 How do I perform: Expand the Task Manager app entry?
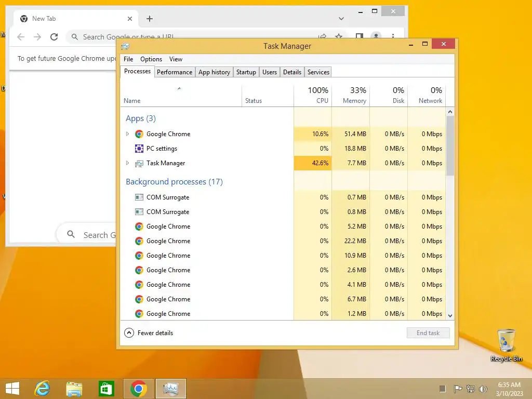[128, 163]
